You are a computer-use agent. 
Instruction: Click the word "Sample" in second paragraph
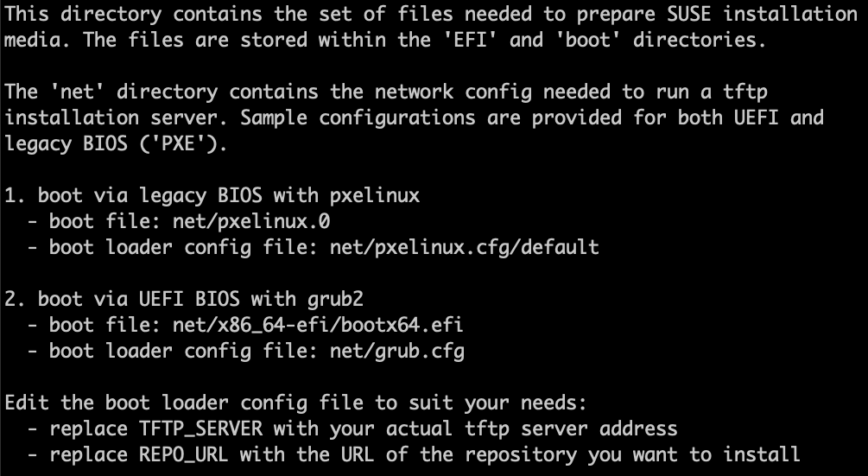pyautogui.click(x=273, y=117)
